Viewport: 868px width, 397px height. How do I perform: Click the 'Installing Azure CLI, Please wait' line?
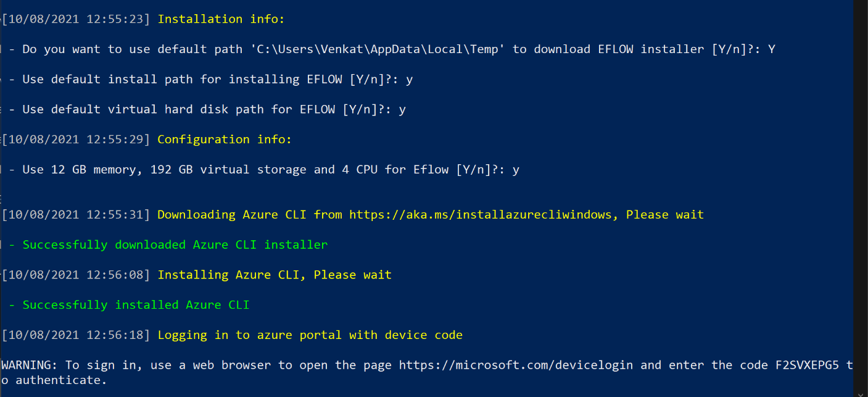click(x=275, y=275)
